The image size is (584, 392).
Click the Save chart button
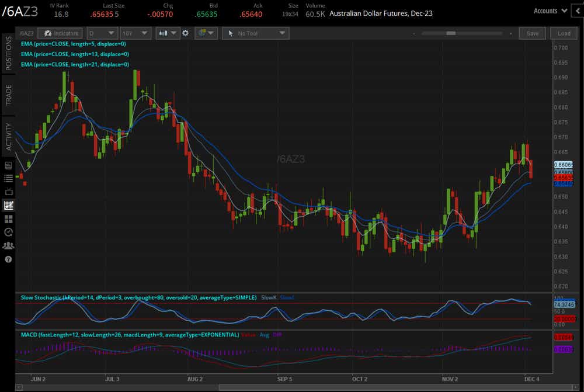532,33
